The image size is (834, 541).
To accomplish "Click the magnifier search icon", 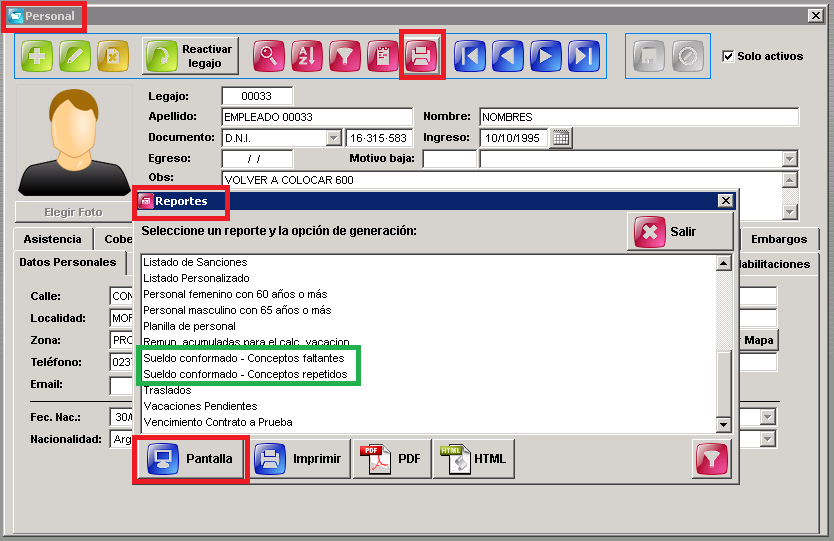I will pos(269,56).
